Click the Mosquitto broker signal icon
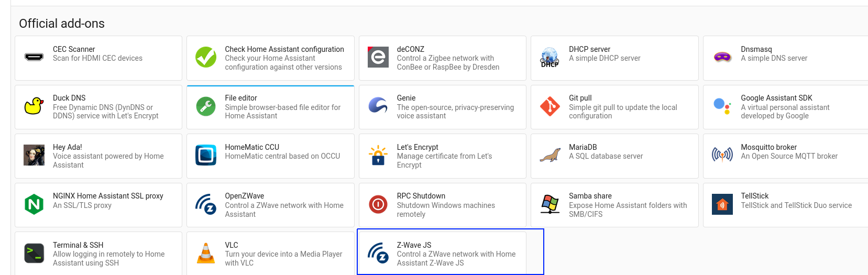 [x=722, y=155]
